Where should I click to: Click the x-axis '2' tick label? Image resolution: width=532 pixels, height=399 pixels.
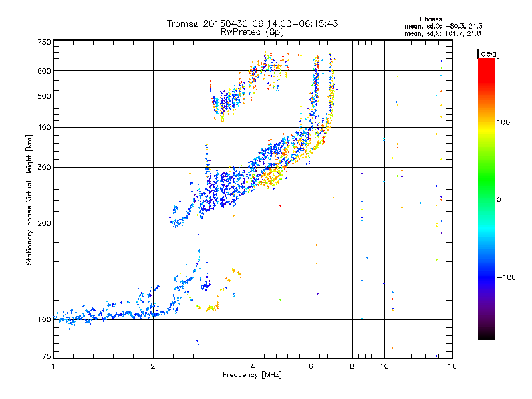pyautogui.click(x=153, y=366)
